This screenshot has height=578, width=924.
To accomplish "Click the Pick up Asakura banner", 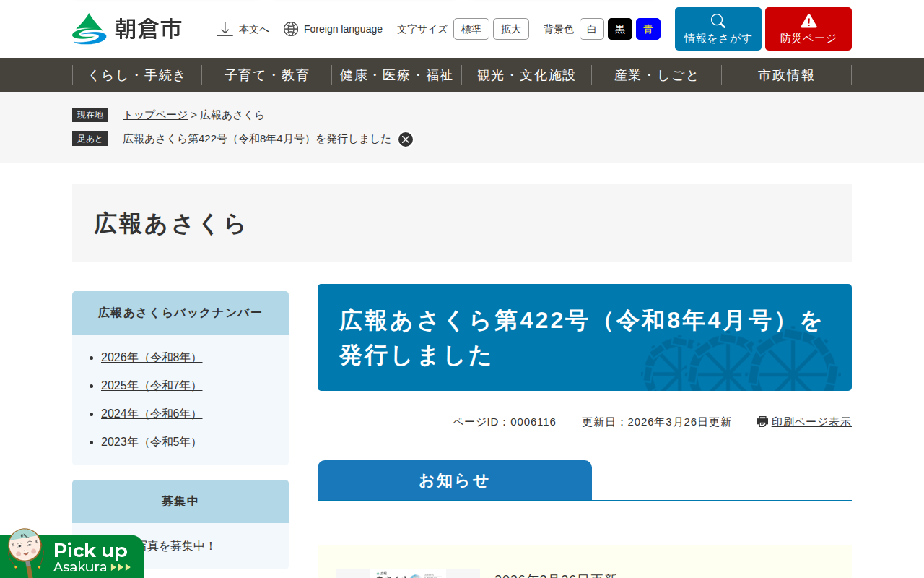I will (x=72, y=556).
